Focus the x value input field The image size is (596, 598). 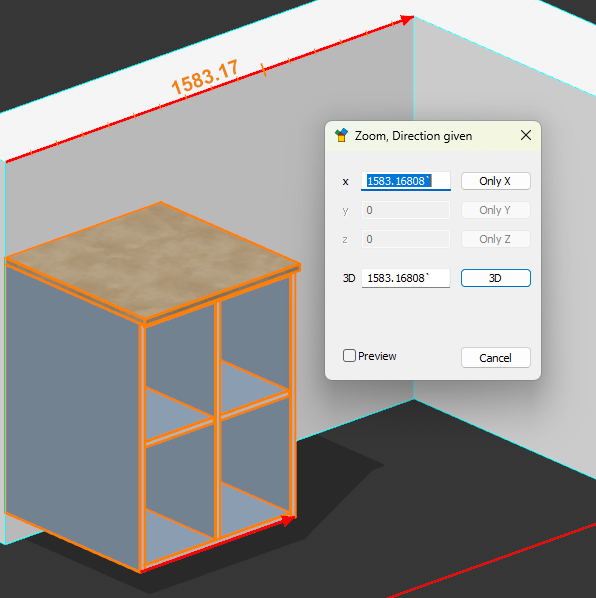point(406,181)
